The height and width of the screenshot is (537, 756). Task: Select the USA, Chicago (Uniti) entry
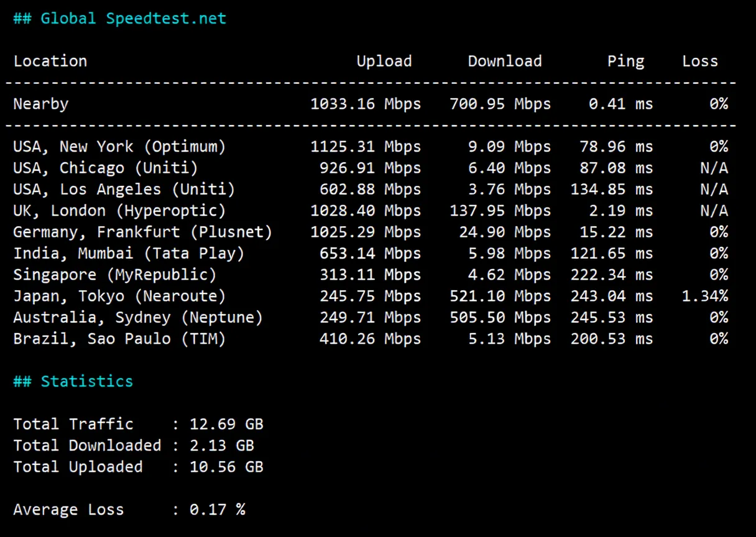104,168
